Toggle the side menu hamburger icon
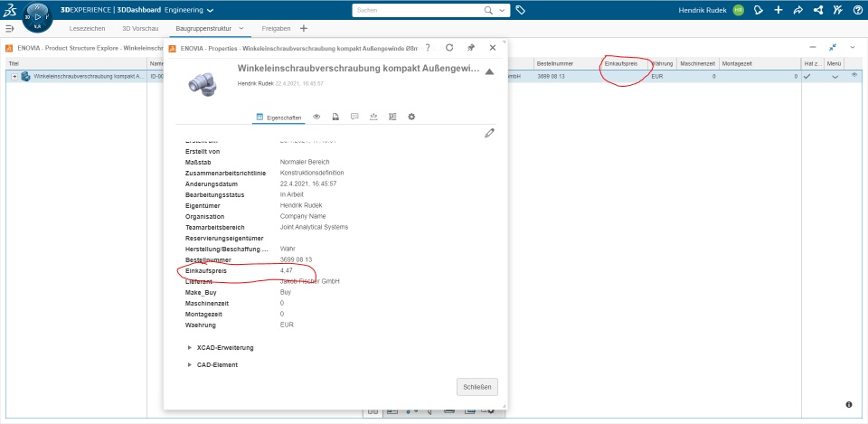 pyautogui.click(x=9, y=28)
